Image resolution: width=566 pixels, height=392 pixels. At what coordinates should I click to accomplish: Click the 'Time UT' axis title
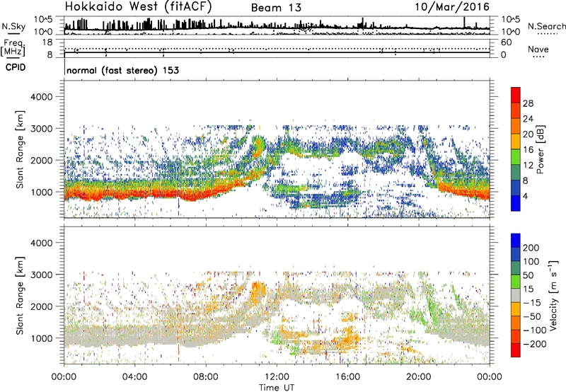277,387
